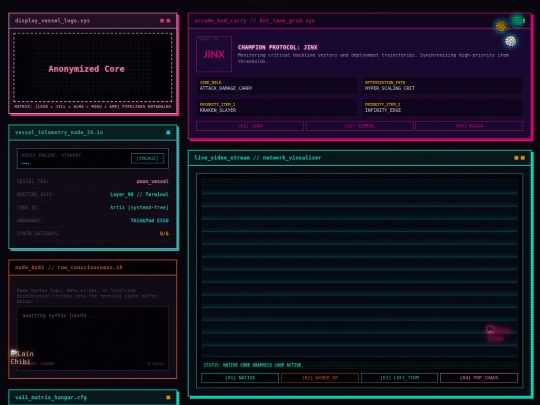
Task: Click the INFINITY_EDGE priority item
Action: tap(442, 107)
